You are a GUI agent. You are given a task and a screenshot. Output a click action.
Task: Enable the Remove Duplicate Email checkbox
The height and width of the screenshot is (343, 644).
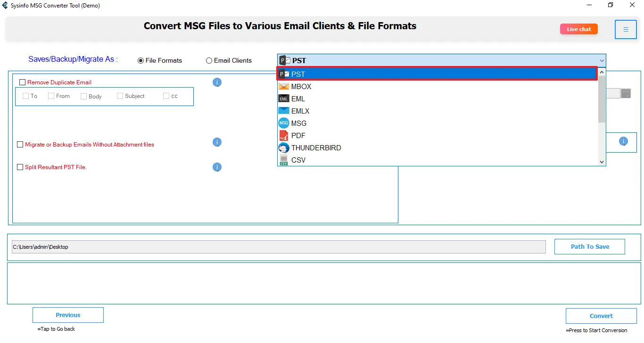coord(22,82)
